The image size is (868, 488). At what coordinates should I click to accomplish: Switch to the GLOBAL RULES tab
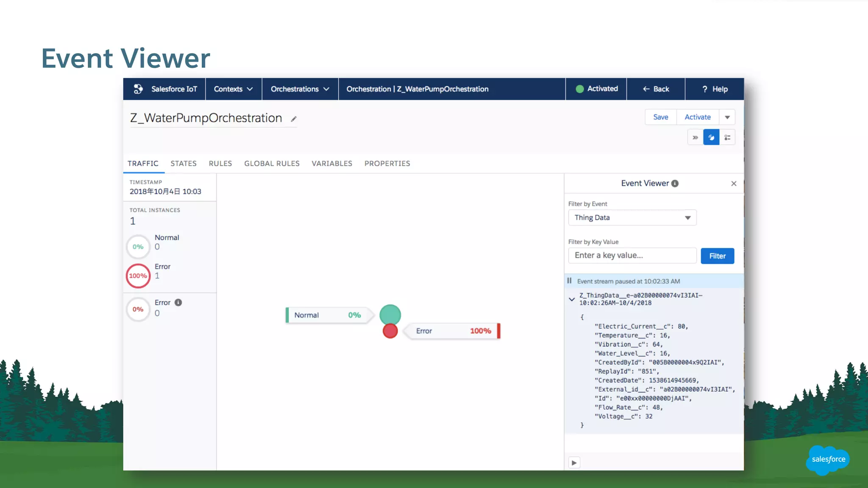272,164
